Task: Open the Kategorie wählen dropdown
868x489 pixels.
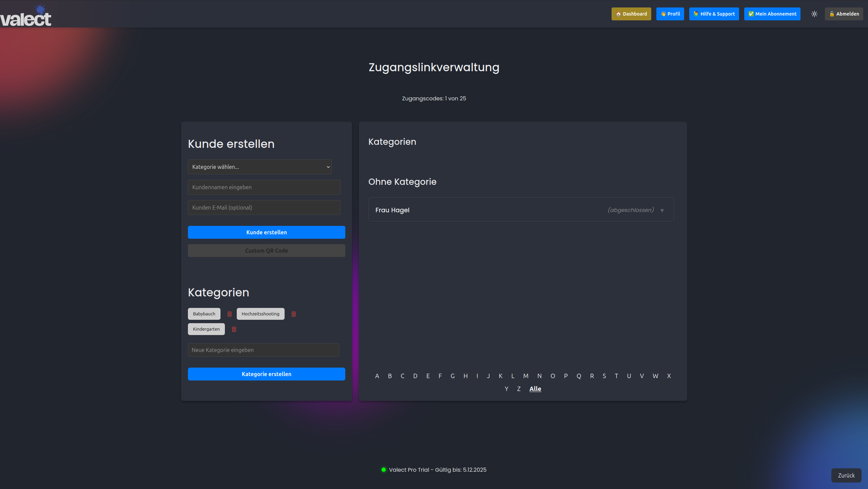Action: (259, 167)
